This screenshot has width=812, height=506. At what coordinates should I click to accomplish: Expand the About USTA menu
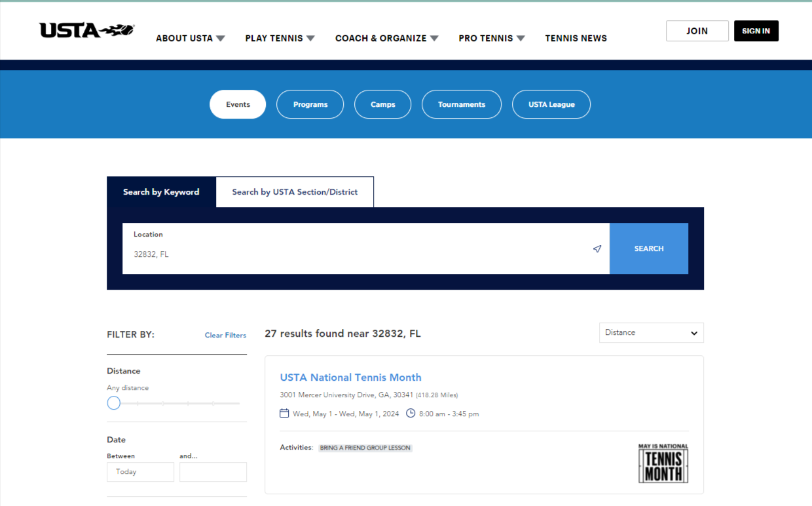coord(190,38)
